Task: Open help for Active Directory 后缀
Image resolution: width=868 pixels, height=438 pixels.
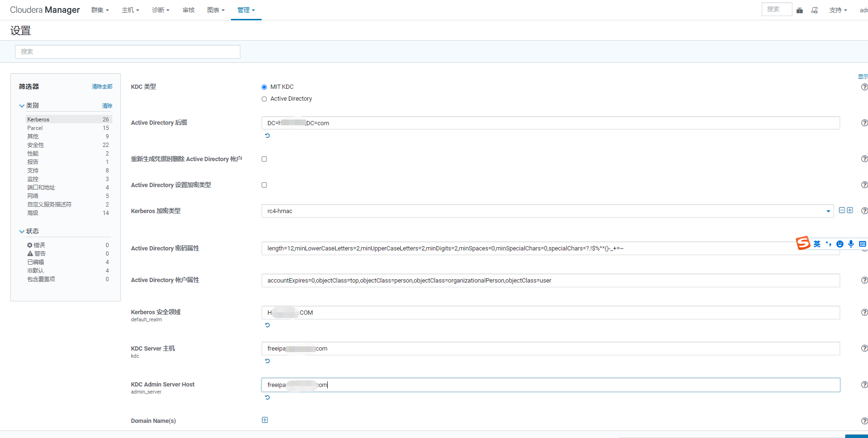Action: [864, 123]
